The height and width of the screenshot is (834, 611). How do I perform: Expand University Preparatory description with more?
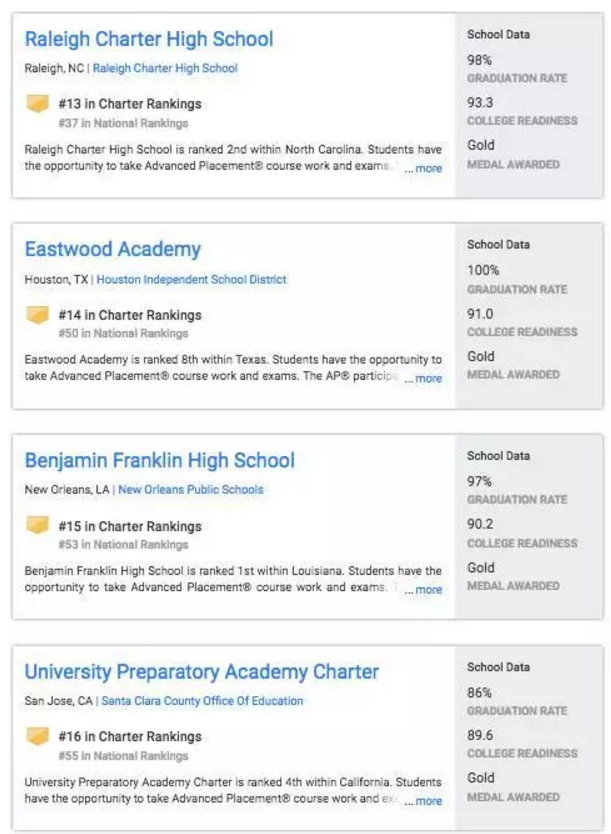(428, 801)
